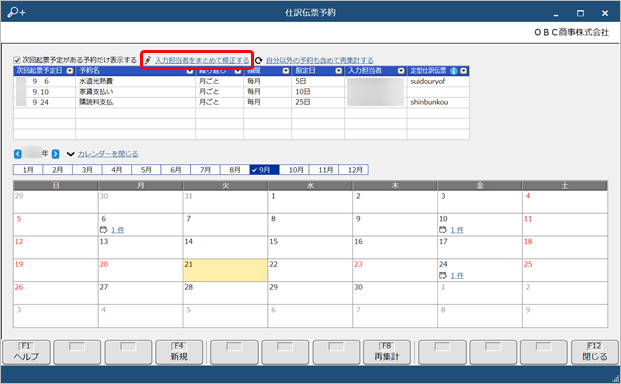Maximize the 仕訳伝票予約 window
Image resolution: width=621 pixels, height=384 pixels.
[x=580, y=13]
